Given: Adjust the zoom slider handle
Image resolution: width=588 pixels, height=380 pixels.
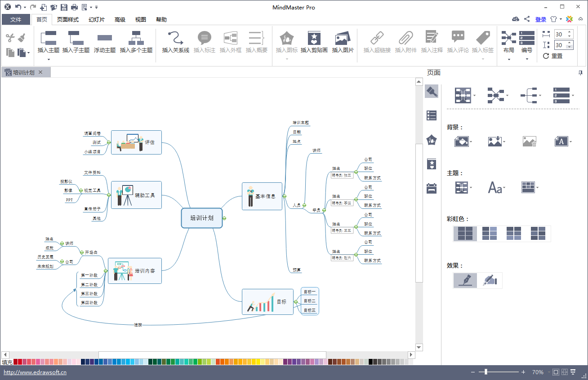Looking at the screenshot, I should click(486, 372).
